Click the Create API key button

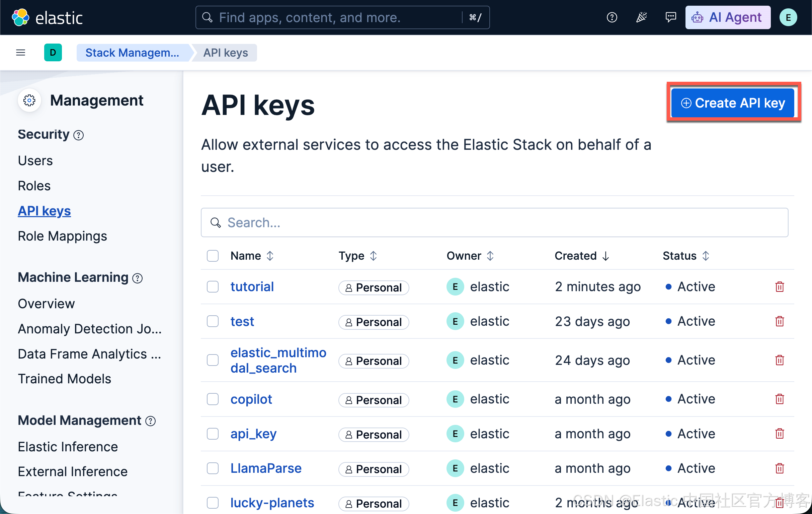click(732, 103)
